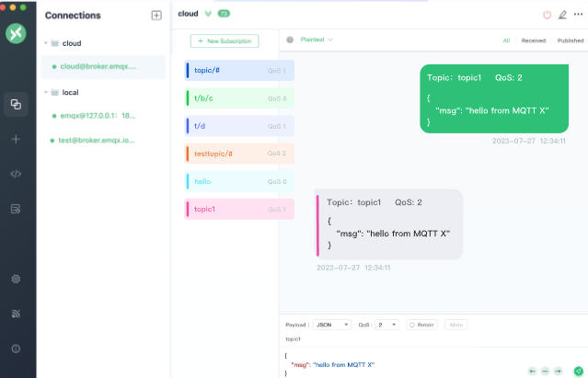Click the minus clear history icon
This screenshot has width=588, height=378.
tap(546, 371)
